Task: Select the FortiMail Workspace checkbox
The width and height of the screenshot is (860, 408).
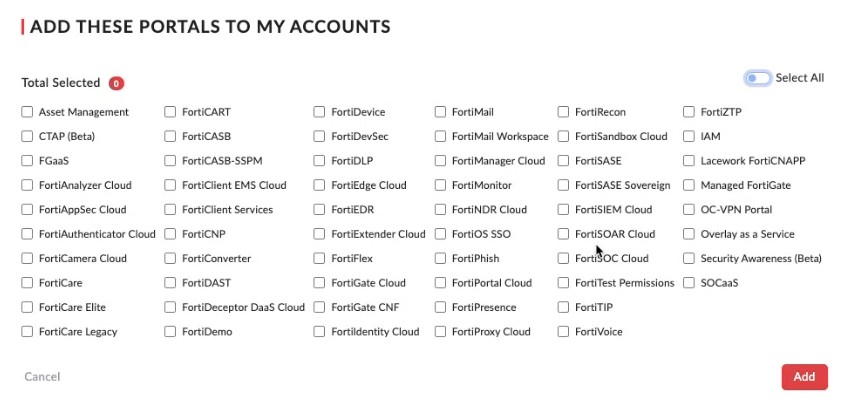Action: click(x=441, y=136)
